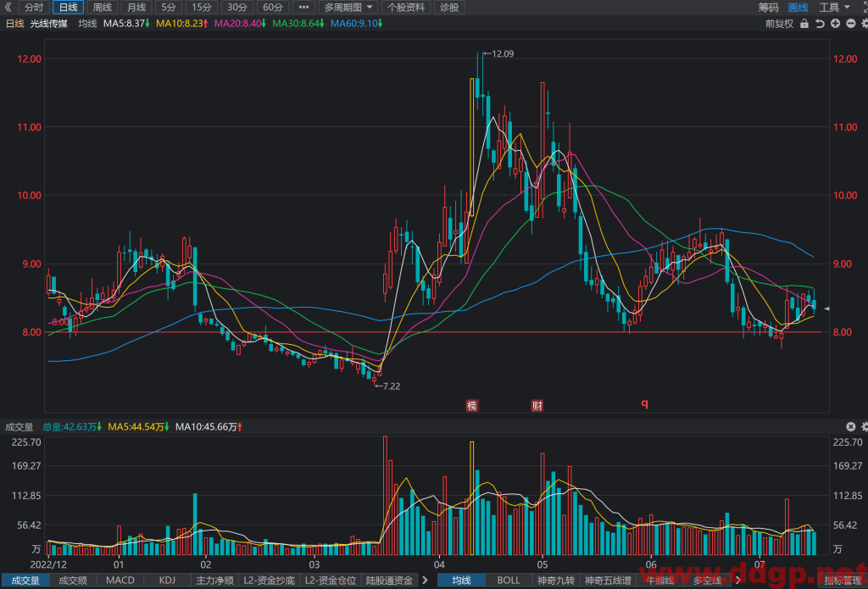This screenshot has height=589, width=868.
Task: Switch to 周线 weekly chart
Action: [x=102, y=7]
